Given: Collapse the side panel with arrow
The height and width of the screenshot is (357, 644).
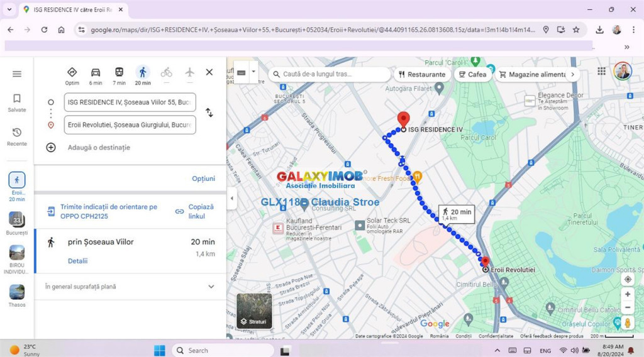Looking at the screenshot, I should (x=231, y=198).
